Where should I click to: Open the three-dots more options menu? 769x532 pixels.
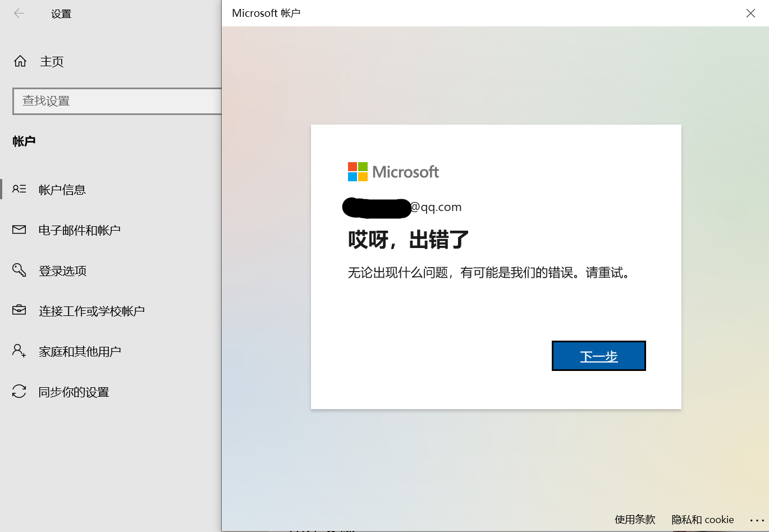757,520
